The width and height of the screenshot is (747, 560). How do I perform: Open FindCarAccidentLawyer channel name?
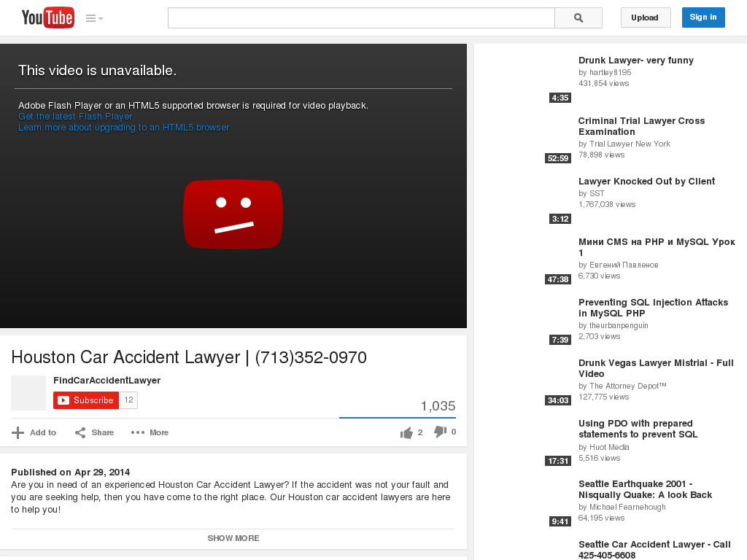pos(107,380)
